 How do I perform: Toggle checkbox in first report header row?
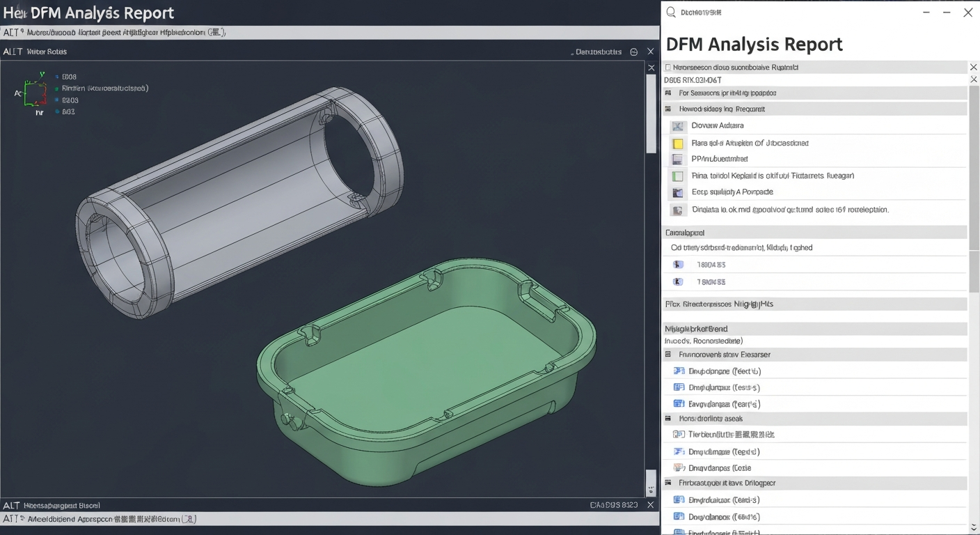(x=668, y=68)
